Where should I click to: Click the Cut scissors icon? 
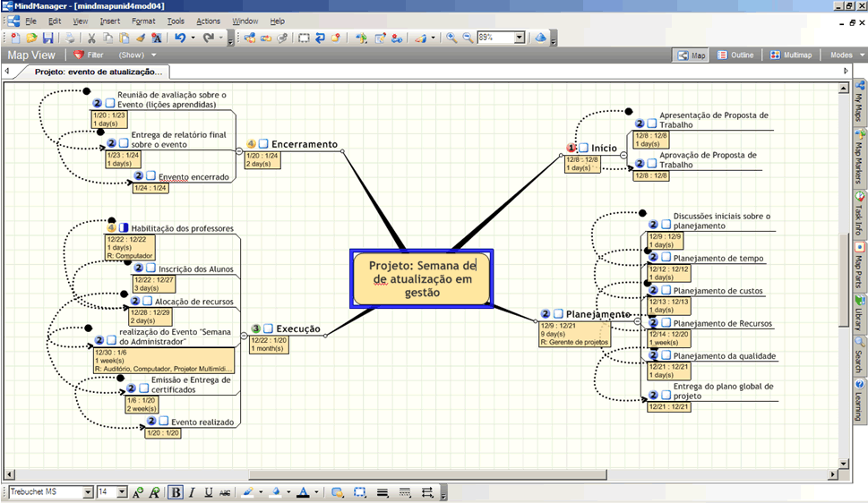pos(91,38)
